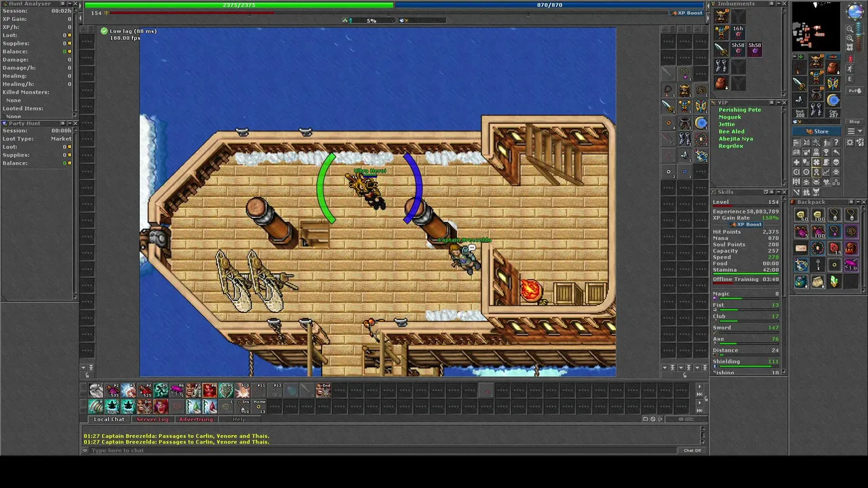868x488 pixels.
Task: Click the upper magnifier icon beside the minimap
Action: [x=850, y=29]
